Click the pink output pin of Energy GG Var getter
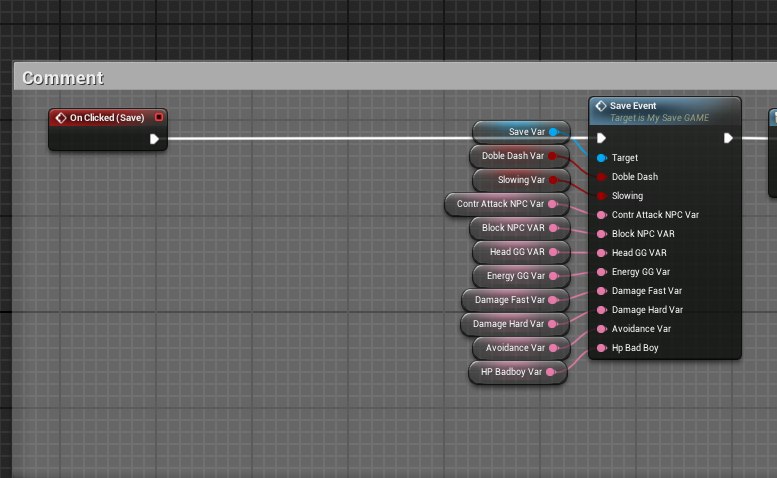This screenshot has height=478, width=777. (554, 276)
